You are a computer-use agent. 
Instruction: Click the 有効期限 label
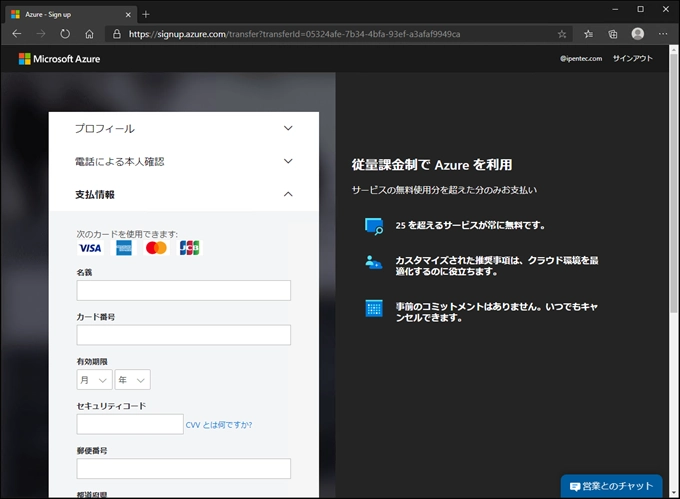coord(92,362)
